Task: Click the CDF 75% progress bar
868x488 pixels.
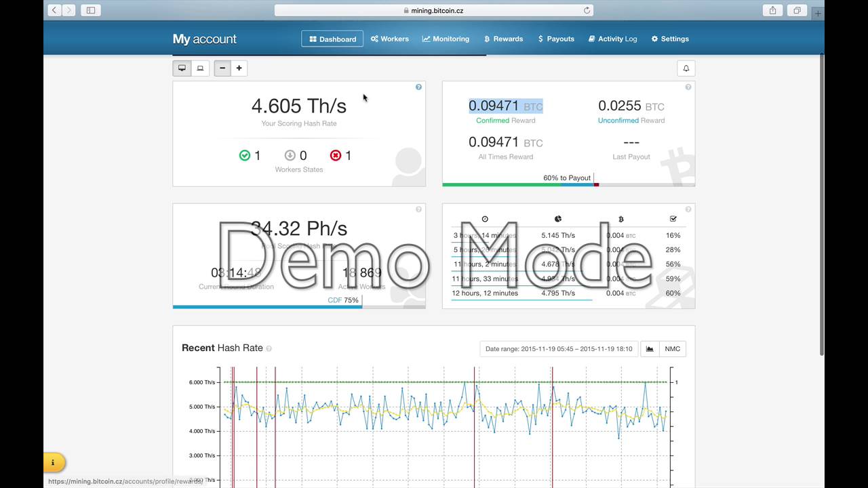Action: click(x=299, y=307)
